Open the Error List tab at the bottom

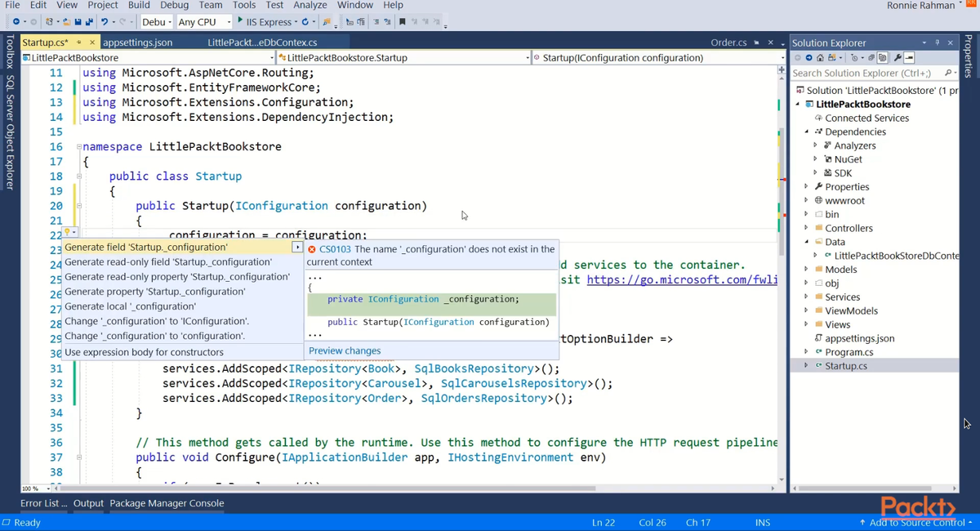pyautogui.click(x=44, y=503)
